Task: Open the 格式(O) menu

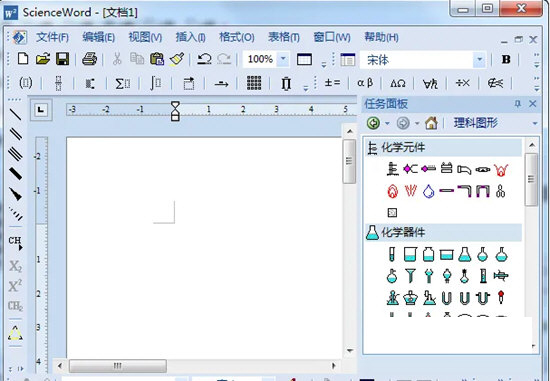Action: pos(237,37)
